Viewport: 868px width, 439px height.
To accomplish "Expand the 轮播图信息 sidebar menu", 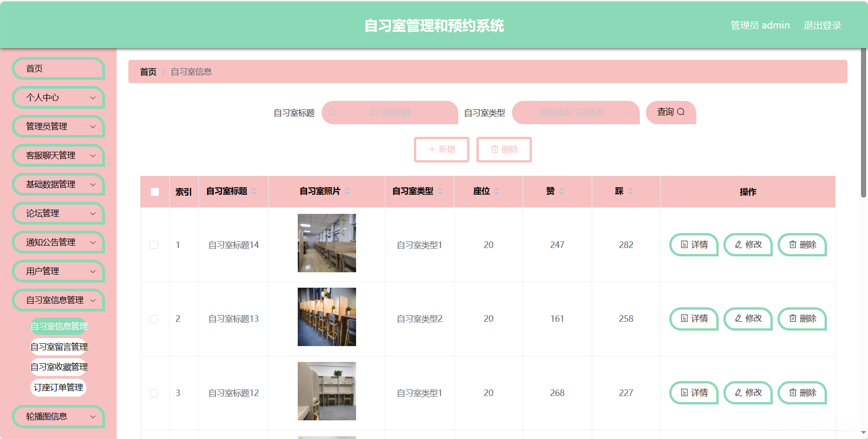I will (58, 417).
